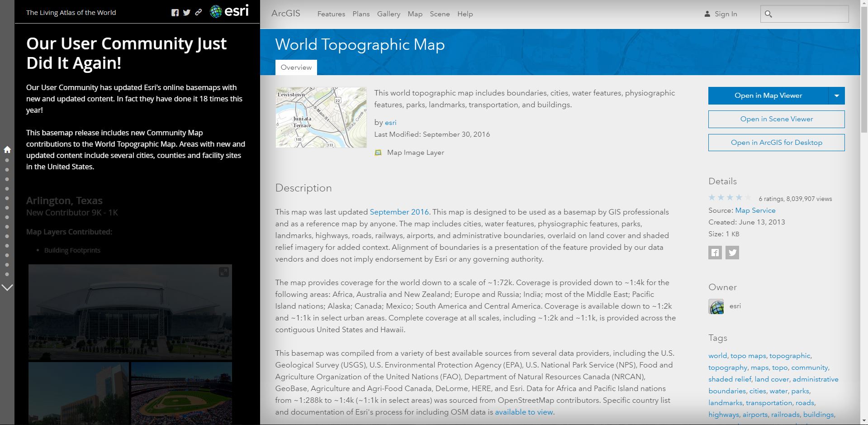
Task: Click the 'landmarks' tag
Action: tap(726, 403)
